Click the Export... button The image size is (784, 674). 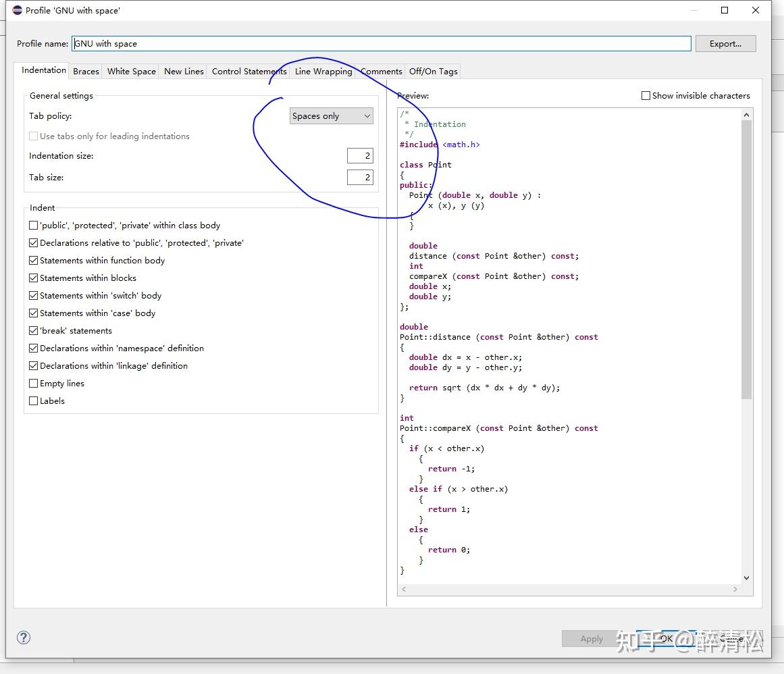(x=725, y=44)
